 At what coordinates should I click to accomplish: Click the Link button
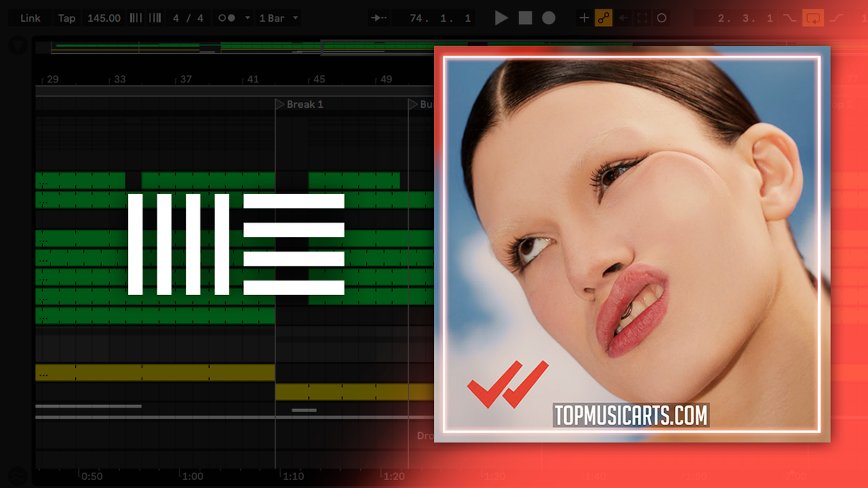click(30, 18)
